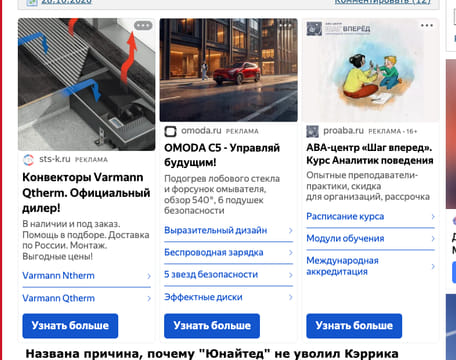Click the chevron next to Выразительный дизайн

pyautogui.click(x=291, y=231)
